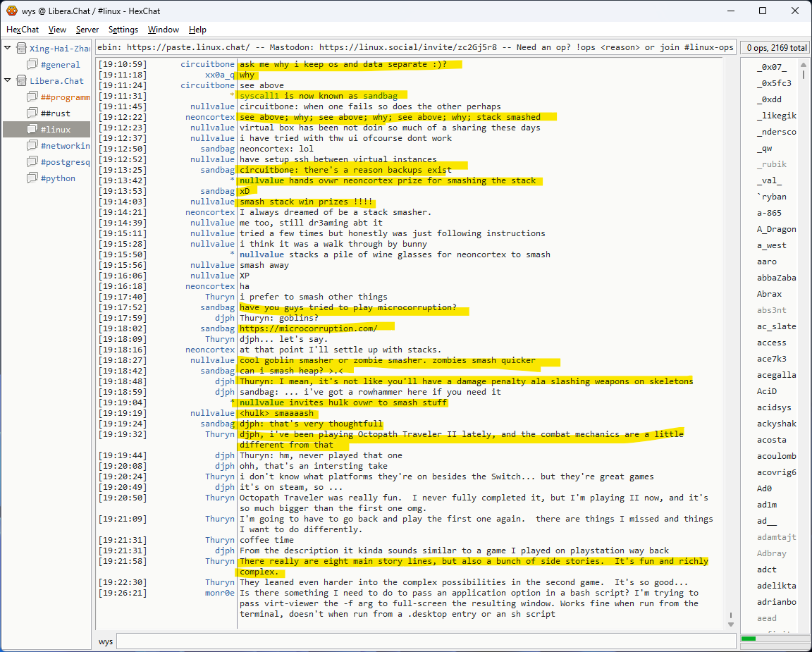Click the channel icon beside #general
Screen dimensions: 812x652
coord(32,65)
